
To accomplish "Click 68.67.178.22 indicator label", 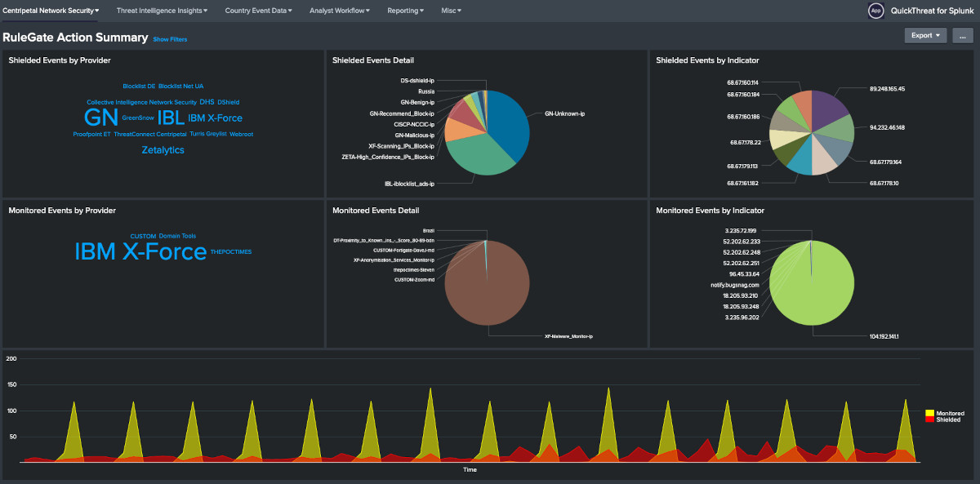I will click(744, 142).
